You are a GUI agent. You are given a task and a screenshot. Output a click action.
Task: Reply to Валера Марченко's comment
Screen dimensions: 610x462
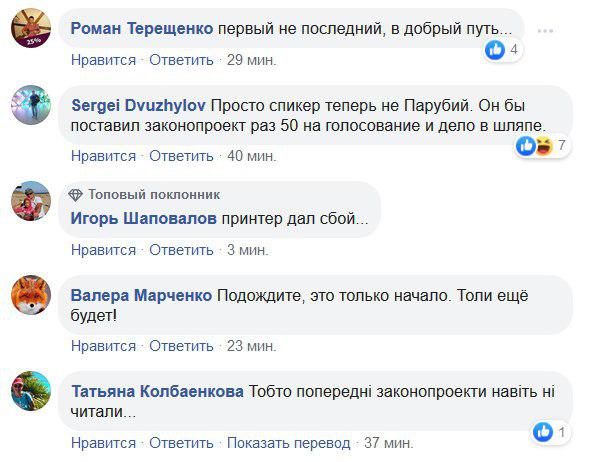tap(181, 346)
